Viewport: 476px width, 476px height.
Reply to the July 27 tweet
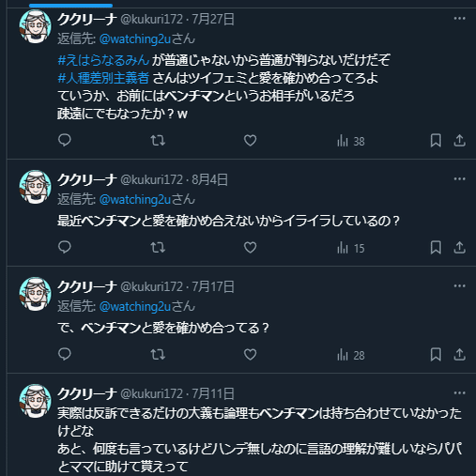65,141
